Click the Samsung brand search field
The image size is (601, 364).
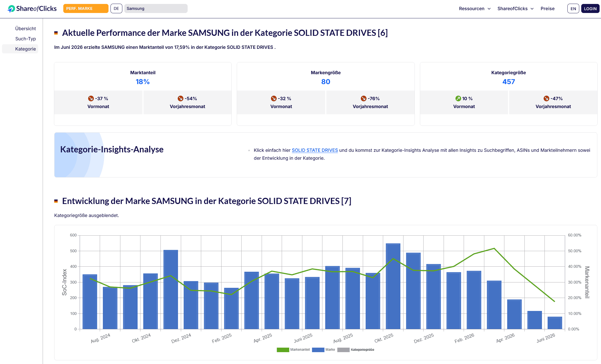(x=156, y=8)
